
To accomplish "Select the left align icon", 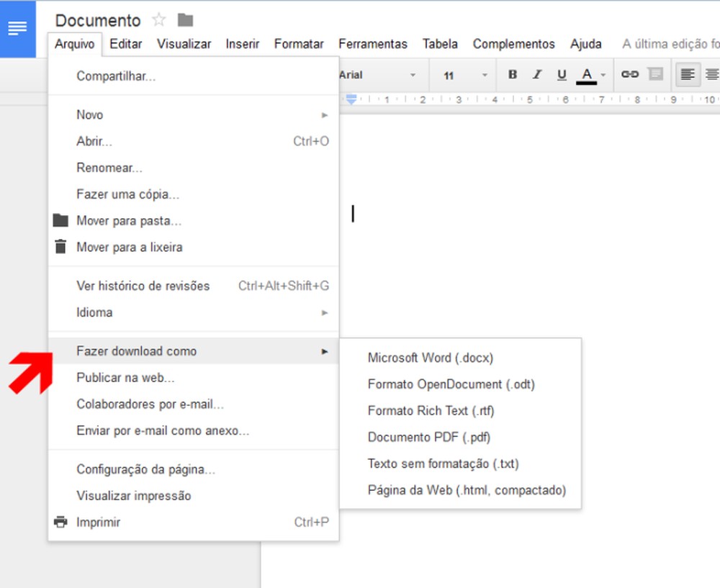I will pos(688,74).
